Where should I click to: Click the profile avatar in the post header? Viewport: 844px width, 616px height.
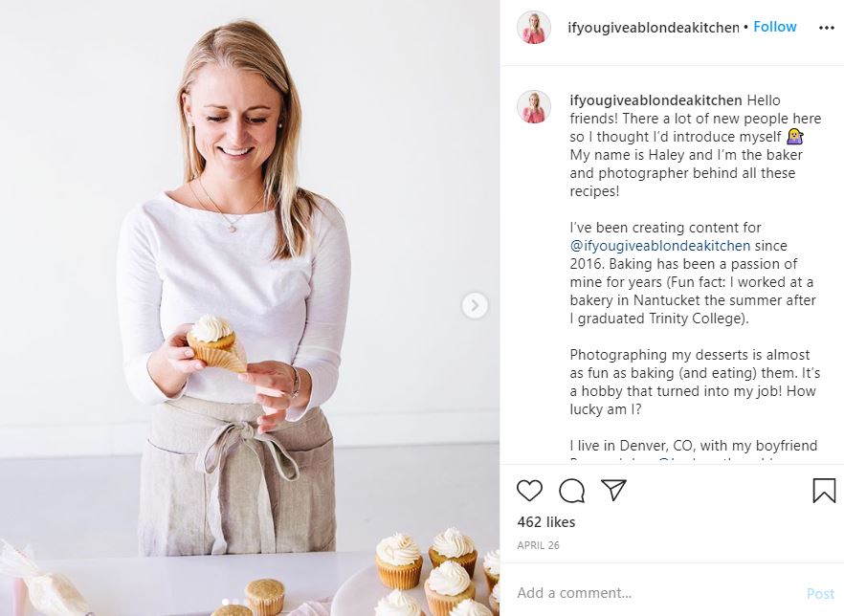[534, 28]
